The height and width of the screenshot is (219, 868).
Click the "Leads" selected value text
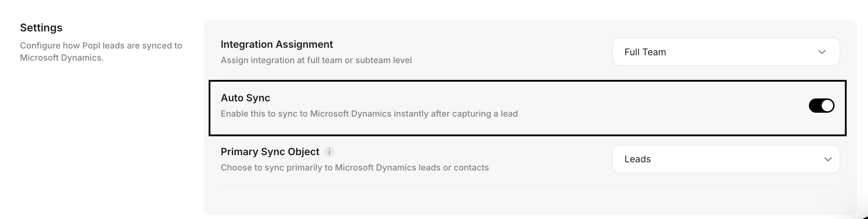pyautogui.click(x=637, y=159)
